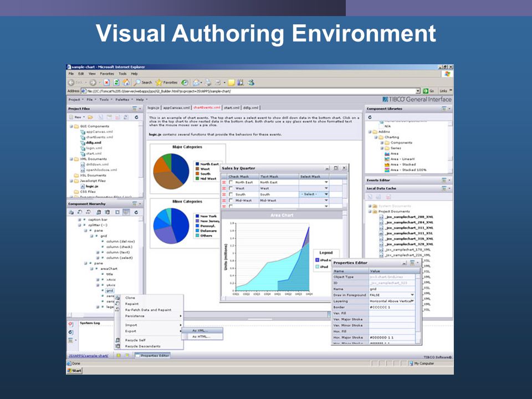Click the refresh icon in Component Hierarchy toolbar
Viewport: 532px width, 399px height.
[136, 212]
